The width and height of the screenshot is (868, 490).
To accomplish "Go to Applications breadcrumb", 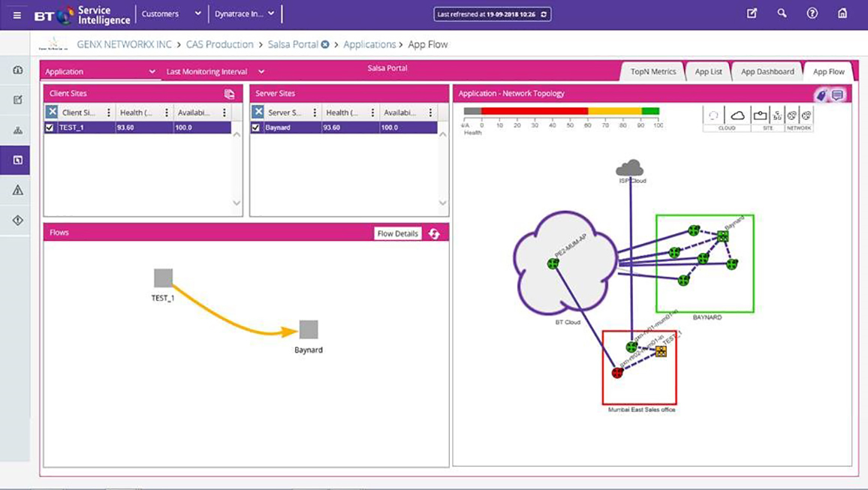I will [369, 44].
